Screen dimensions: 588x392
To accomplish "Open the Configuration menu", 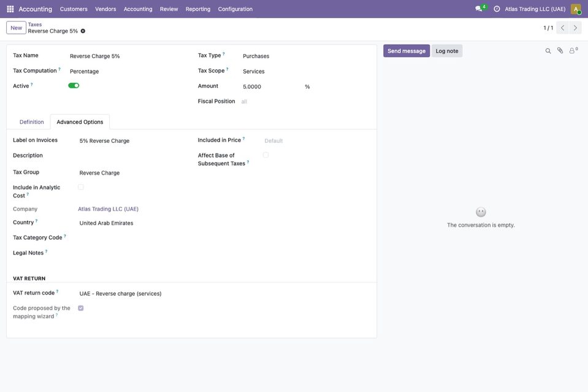I will (235, 9).
